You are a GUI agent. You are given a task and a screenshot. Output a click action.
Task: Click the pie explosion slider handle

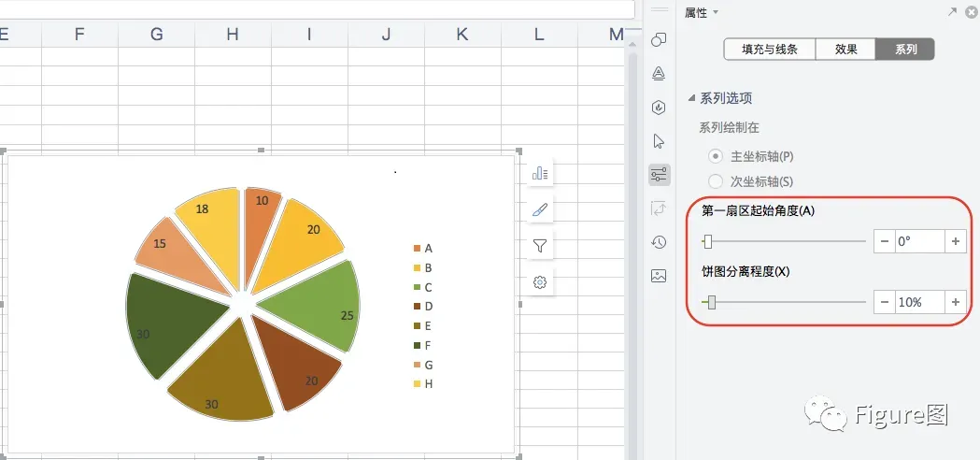[711, 303]
